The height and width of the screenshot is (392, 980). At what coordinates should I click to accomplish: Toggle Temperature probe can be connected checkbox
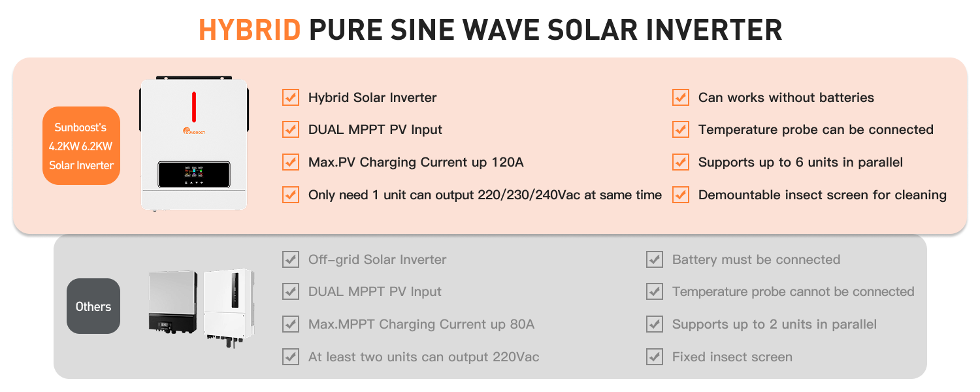[681, 129]
